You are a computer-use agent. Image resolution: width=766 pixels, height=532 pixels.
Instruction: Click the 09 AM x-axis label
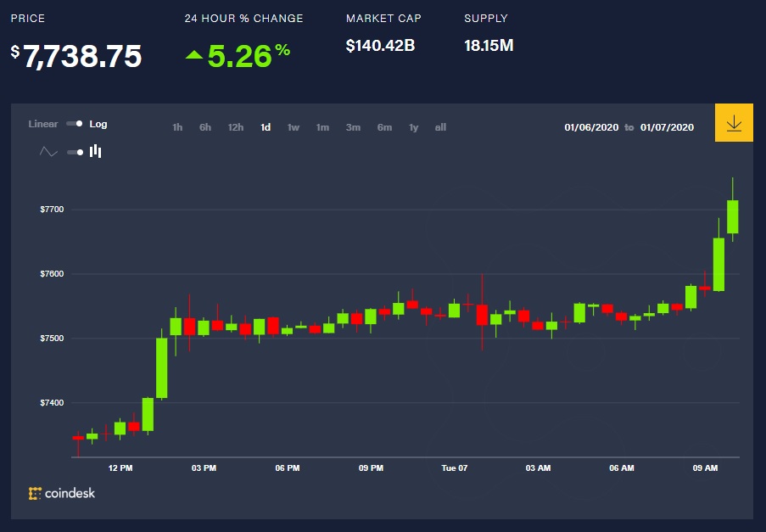coord(705,468)
